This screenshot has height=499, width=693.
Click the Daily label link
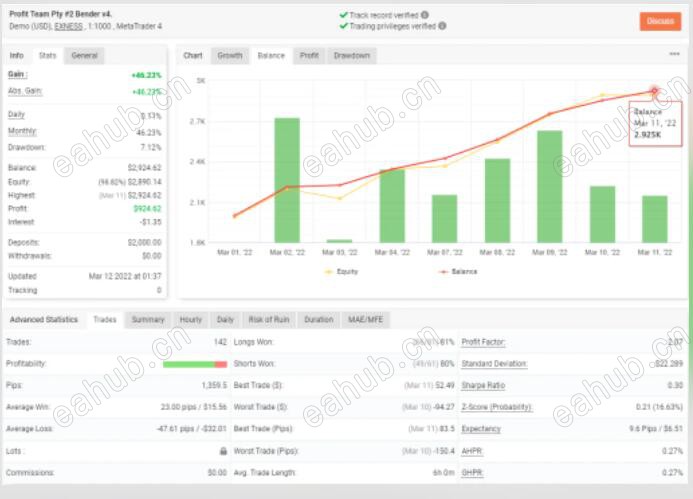point(16,114)
